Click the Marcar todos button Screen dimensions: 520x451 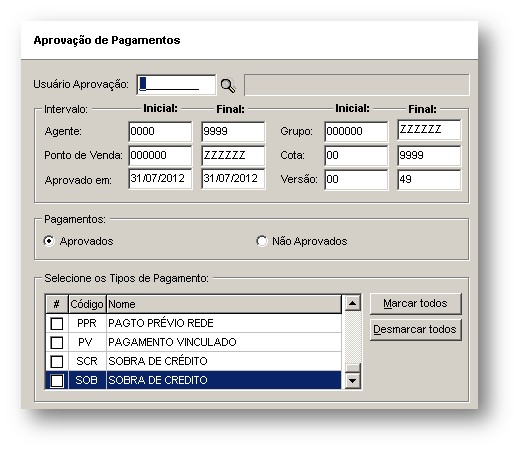[415, 304]
